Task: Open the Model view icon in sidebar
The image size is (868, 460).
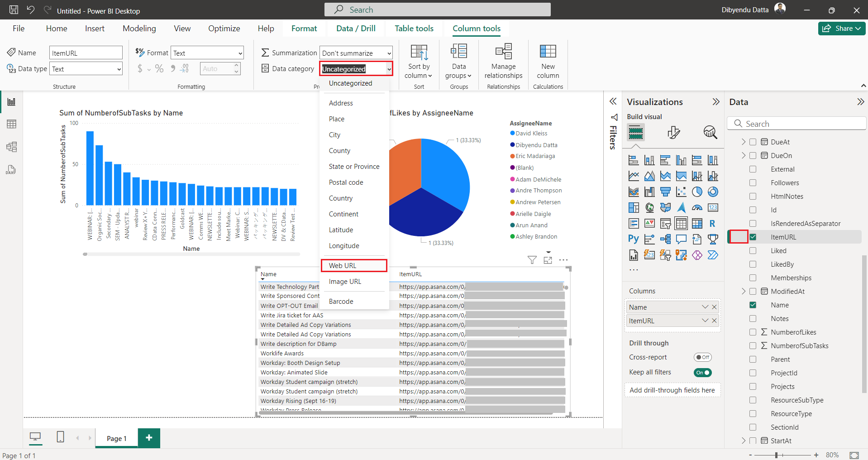Action: [11, 147]
